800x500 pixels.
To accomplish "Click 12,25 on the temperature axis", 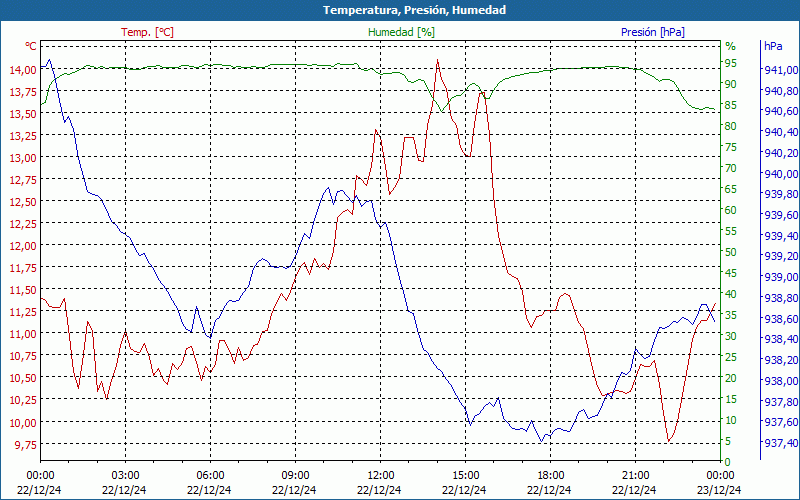I will pos(23,223).
